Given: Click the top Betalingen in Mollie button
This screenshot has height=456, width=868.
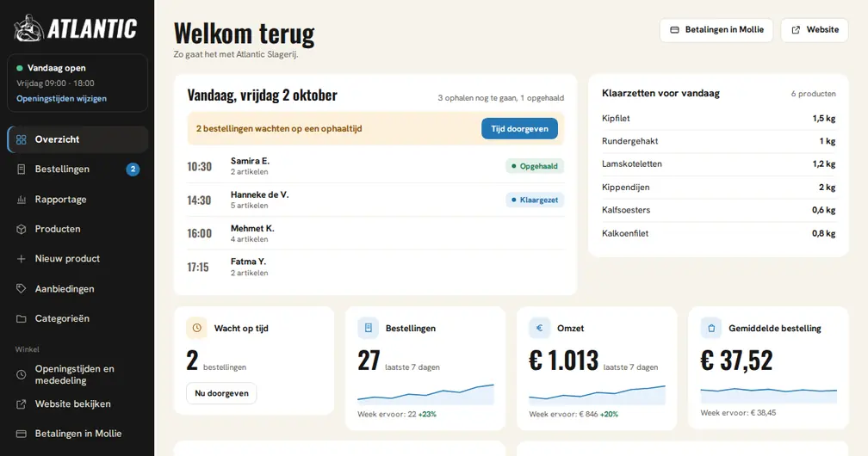Looking at the screenshot, I should coord(716,30).
